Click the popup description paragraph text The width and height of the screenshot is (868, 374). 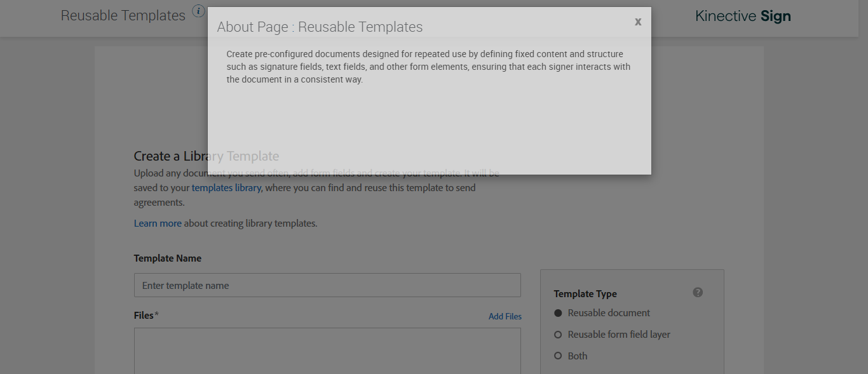[428, 67]
